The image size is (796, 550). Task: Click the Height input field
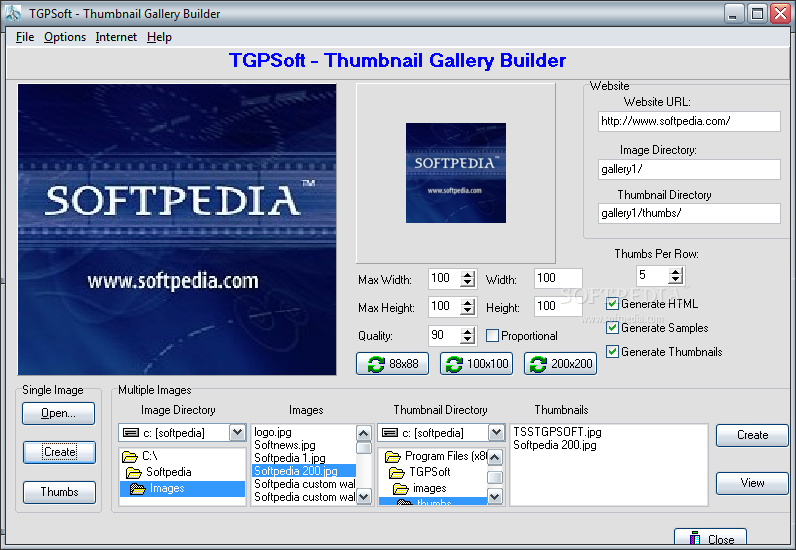pyautogui.click(x=558, y=306)
